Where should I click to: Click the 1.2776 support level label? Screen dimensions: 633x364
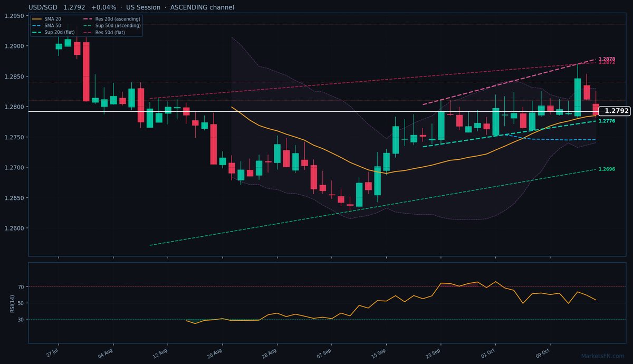click(607, 121)
